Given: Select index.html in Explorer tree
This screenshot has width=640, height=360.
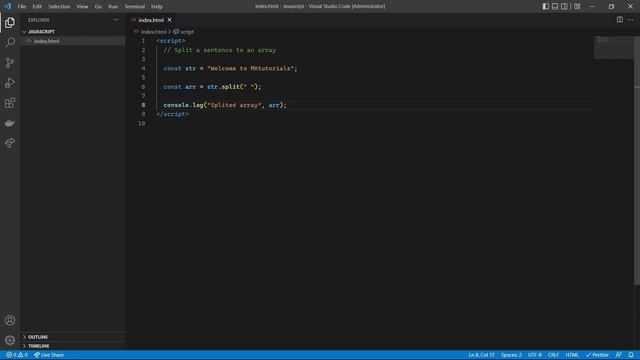Looking at the screenshot, I should coord(73,41).
